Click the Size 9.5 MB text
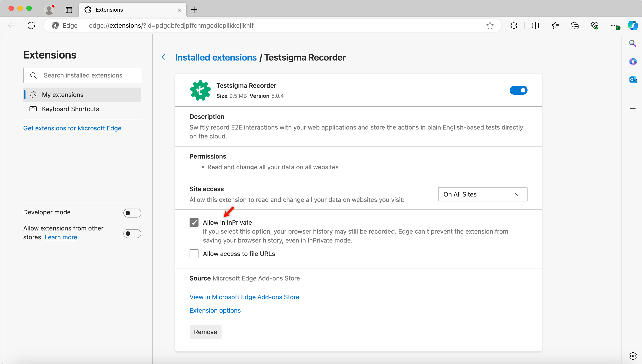The image size is (642, 364). [x=231, y=96]
